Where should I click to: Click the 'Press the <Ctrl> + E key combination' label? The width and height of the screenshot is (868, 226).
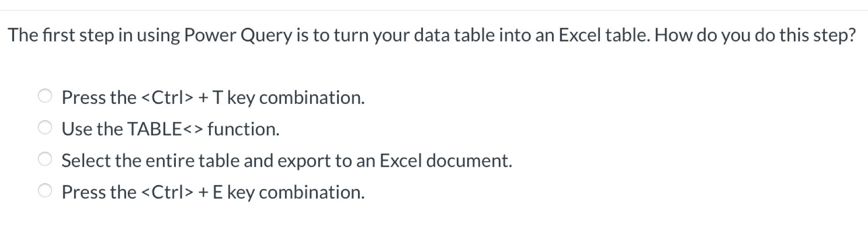[x=213, y=192]
